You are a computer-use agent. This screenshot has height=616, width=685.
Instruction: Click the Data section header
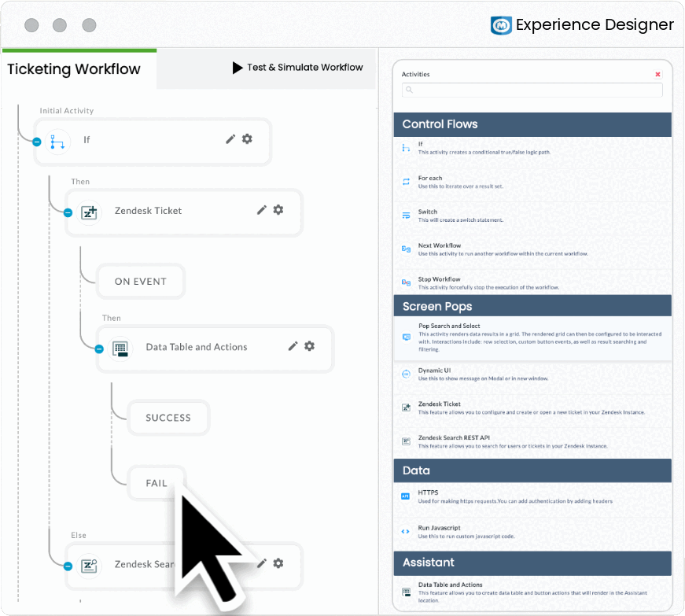point(532,470)
